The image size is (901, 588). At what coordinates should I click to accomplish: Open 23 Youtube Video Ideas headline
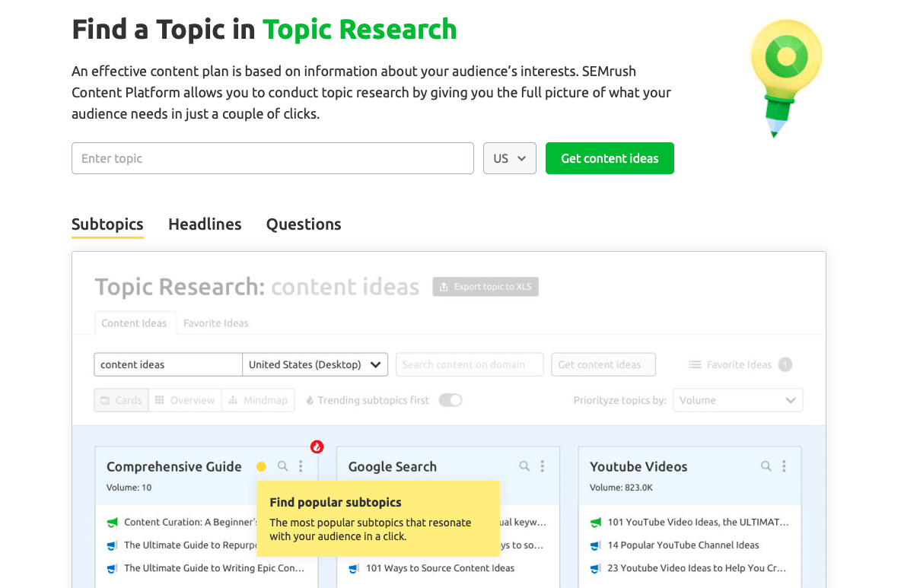point(696,568)
